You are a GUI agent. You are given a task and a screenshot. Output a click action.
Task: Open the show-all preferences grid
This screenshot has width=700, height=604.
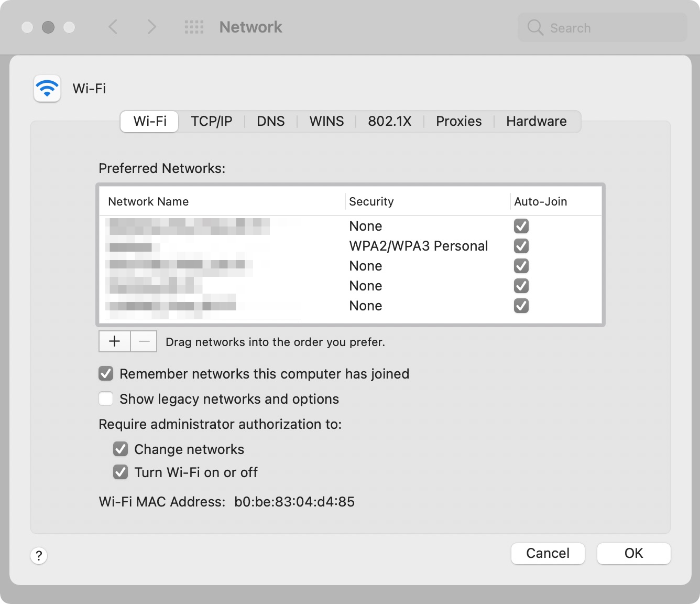(194, 27)
